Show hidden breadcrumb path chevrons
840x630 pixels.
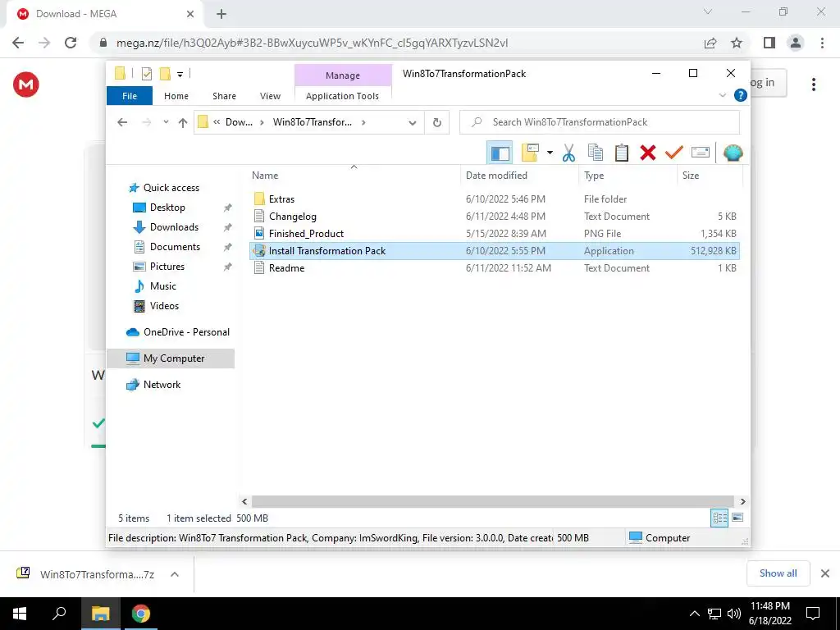tap(217, 122)
